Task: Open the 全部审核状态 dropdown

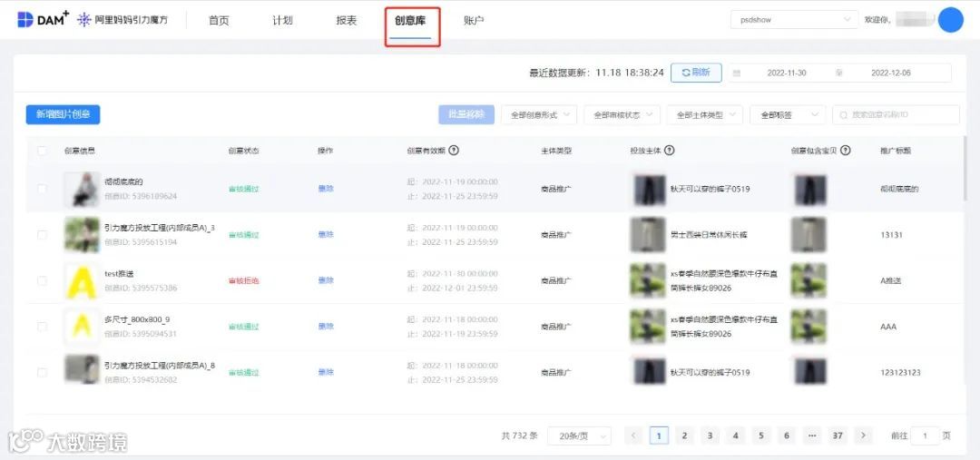Action: click(x=622, y=115)
